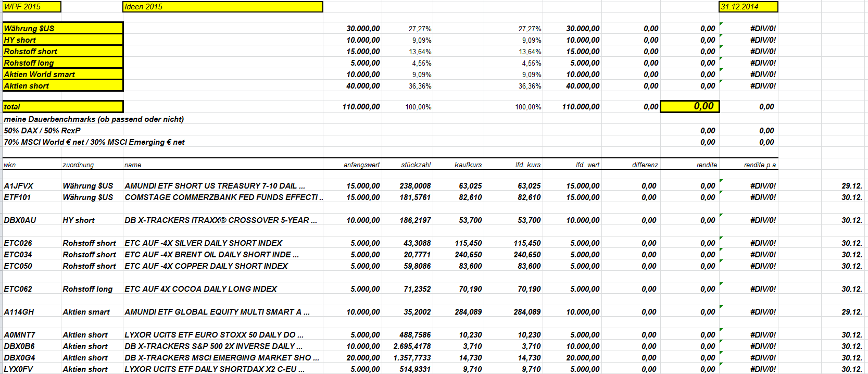This screenshot has width=868, height=374.
Task: Click the WKN cell A1JFVX
Action: (19, 186)
